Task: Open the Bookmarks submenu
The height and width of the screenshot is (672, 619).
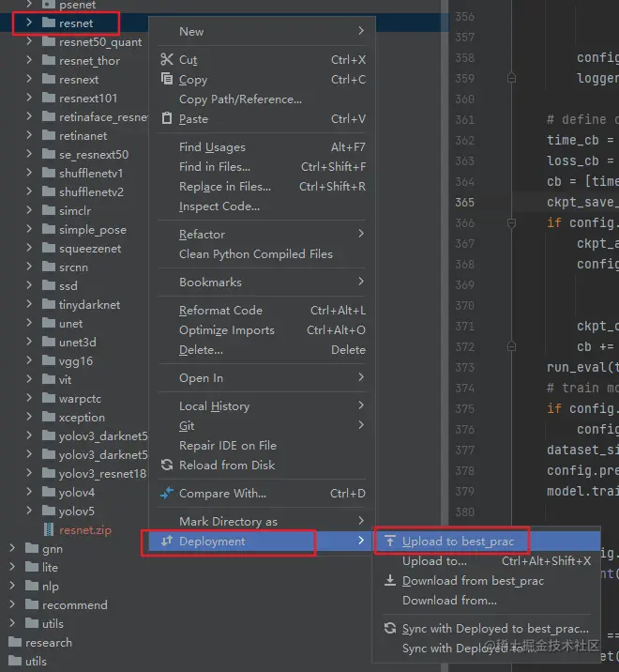Action: 262,282
